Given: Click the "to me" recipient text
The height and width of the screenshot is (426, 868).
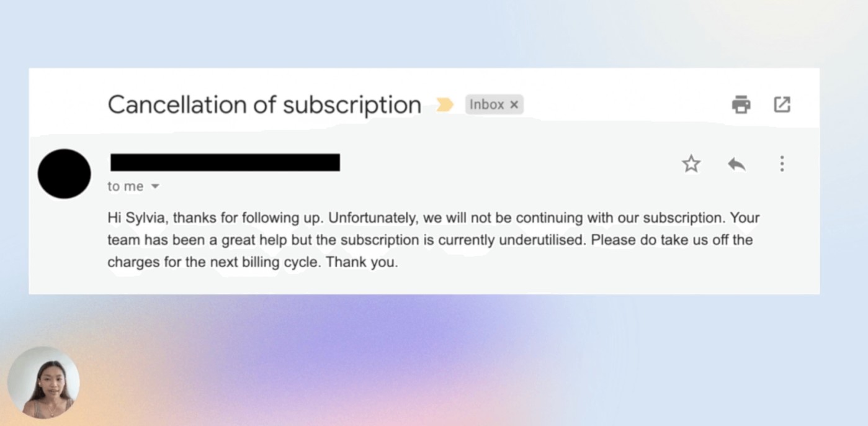Looking at the screenshot, I should click(x=125, y=186).
